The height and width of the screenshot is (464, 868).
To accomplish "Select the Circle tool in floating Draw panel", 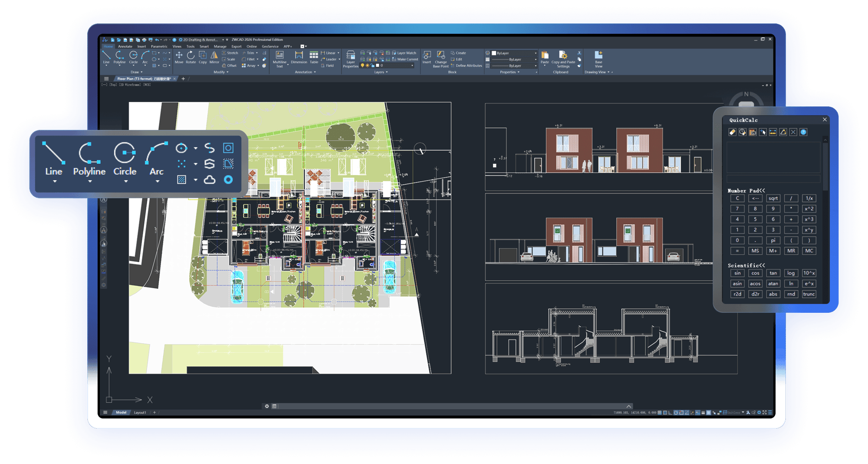I will tap(125, 159).
